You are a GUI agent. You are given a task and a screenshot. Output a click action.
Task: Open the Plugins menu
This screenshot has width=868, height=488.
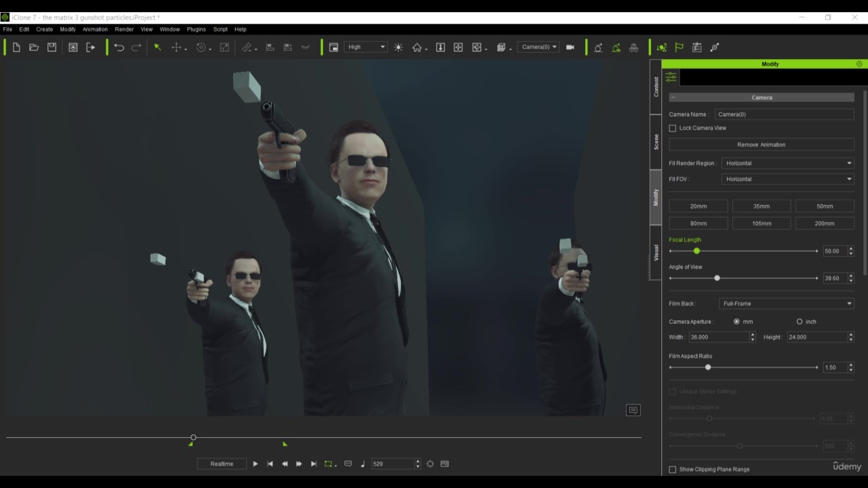click(196, 29)
